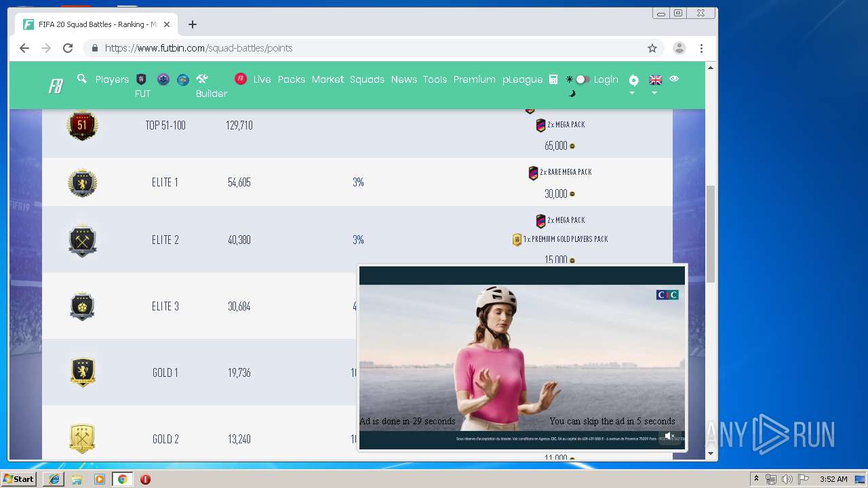This screenshot has width=868, height=488.
Task: Select the 19,736 points value
Action: point(239,372)
